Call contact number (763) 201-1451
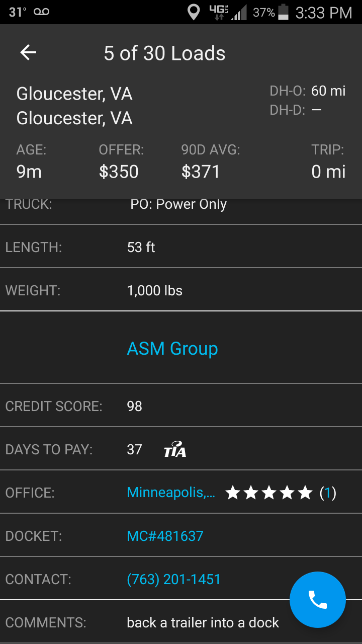 [173, 579]
